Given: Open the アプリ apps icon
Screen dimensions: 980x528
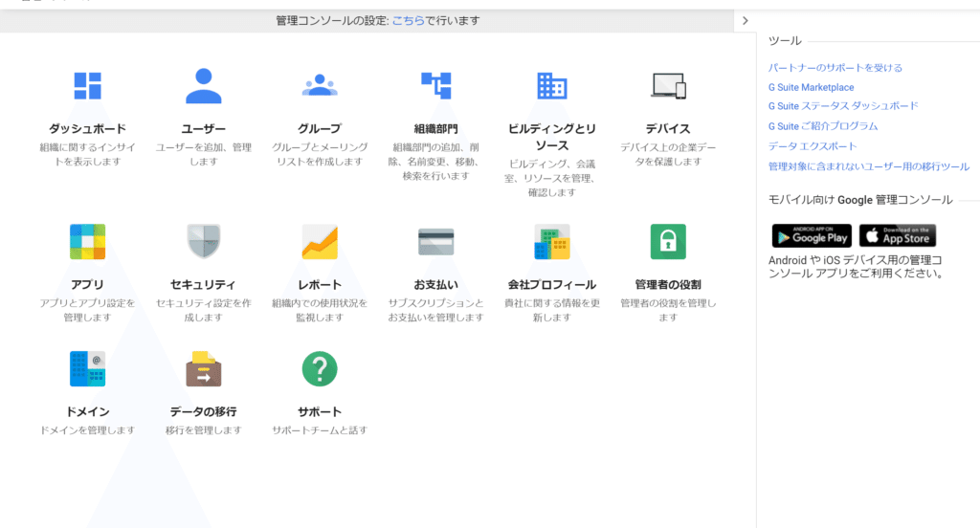Looking at the screenshot, I should pos(87,242).
